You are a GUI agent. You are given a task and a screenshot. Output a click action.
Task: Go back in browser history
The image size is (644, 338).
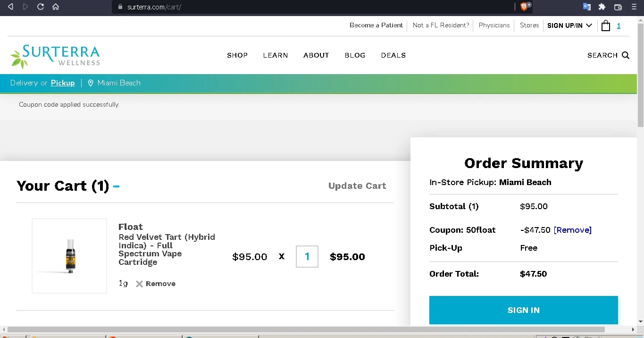click(x=10, y=7)
